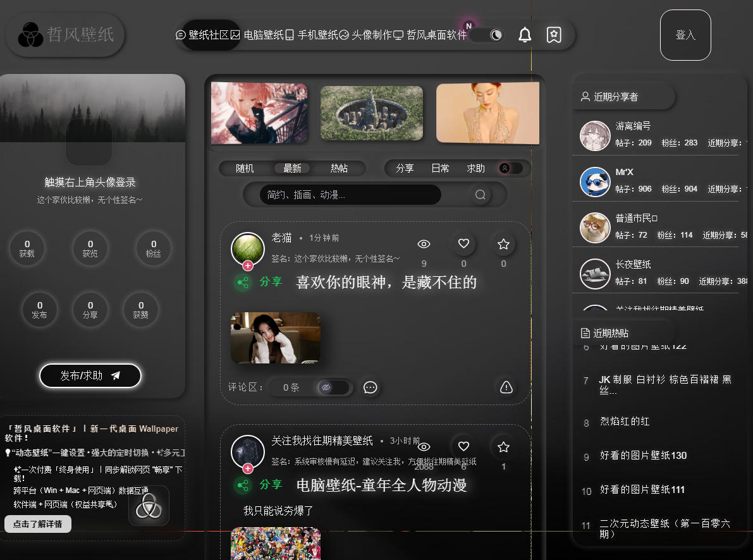753x560 pixels.
Task: Follow 关注我找往期精美壁纸 with the plus badge
Action: pos(248,468)
